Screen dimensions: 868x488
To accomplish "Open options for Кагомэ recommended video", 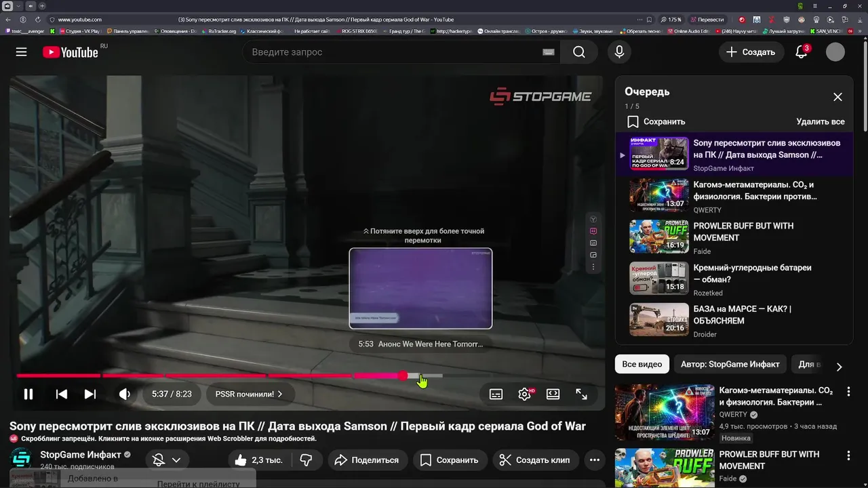I will (848, 392).
